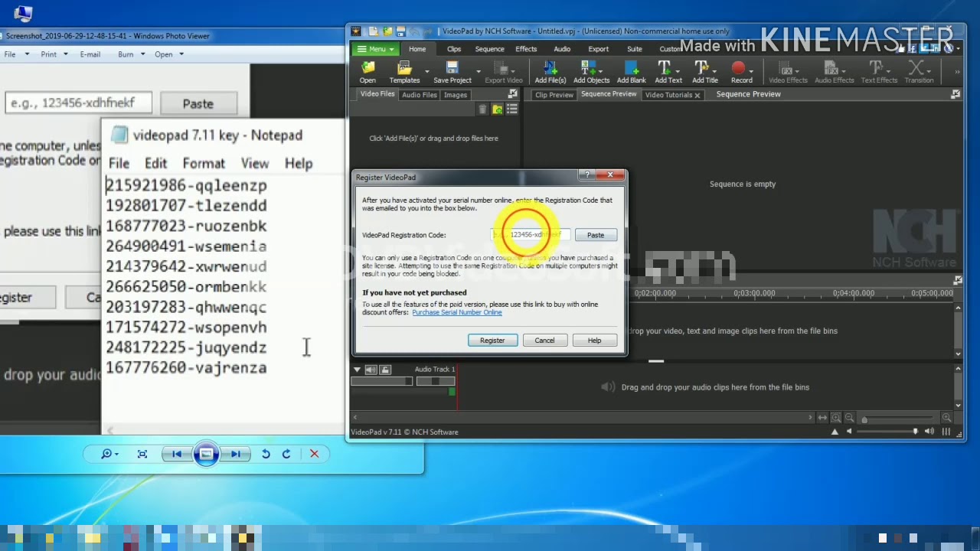This screenshot has height=551, width=980.
Task: Click Paste beside the Registration Code box
Action: [x=596, y=235]
